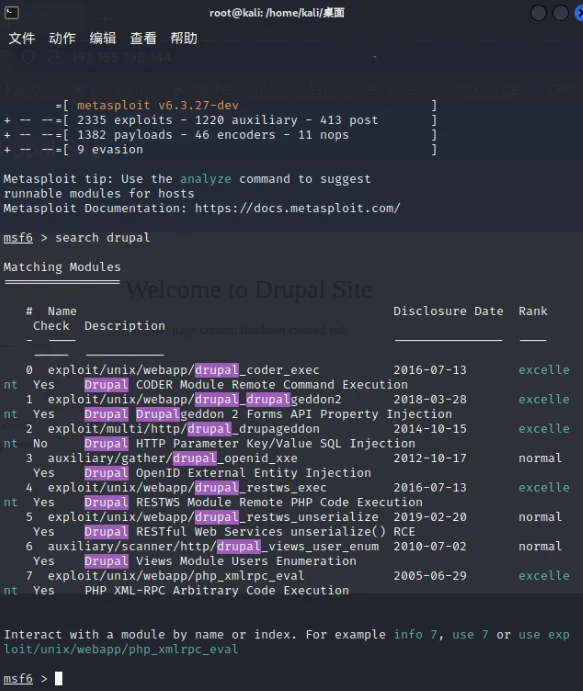Screen dimensions: 583x691
Task: Click 'RESTWS Module Remote PHP Code Execution' description
Action: coord(279,502)
